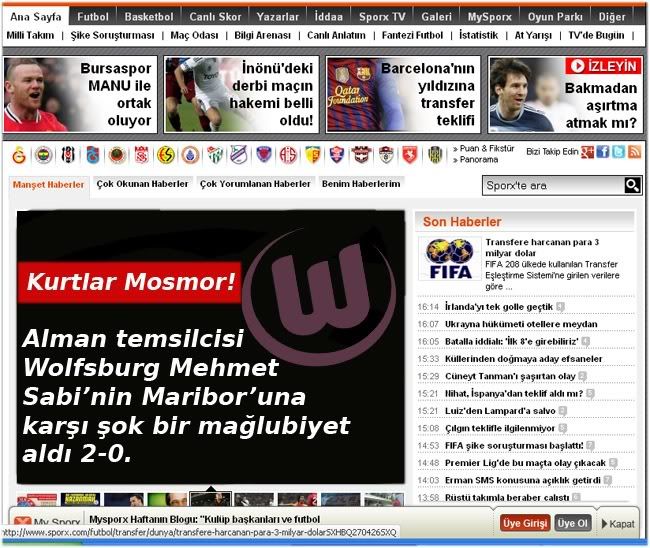Open the Bursaspor MANU banner story
Viewport: 650px width, 548px height.
[x=80, y=95]
